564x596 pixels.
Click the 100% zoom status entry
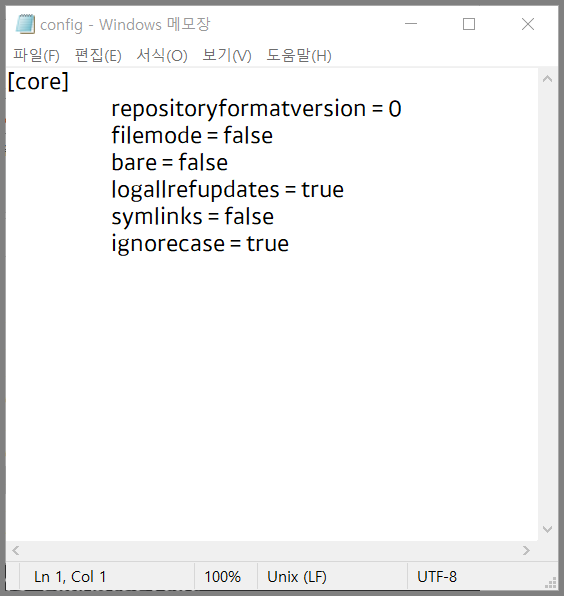pyautogui.click(x=223, y=577)
